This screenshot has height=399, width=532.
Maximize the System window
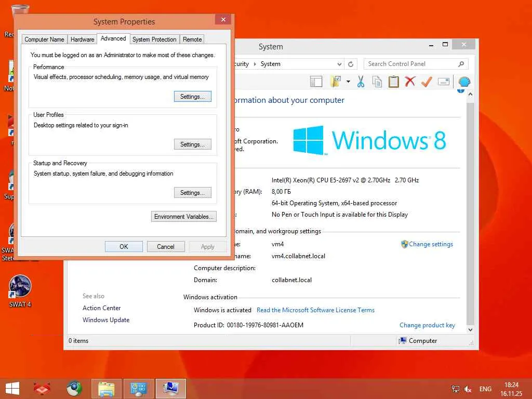pos(445,45)
